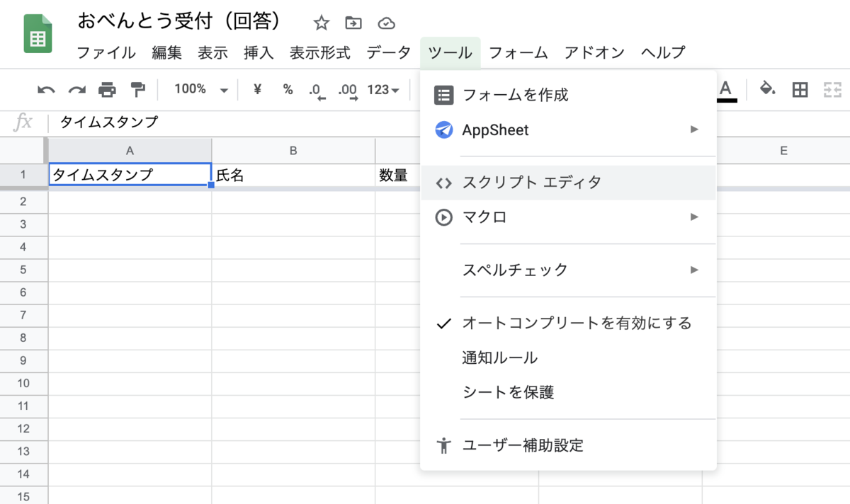Image resolution: width=850 pixels, height=504 pixels.
Task: Click the code brackets script icon
Action: pos(443,183)
